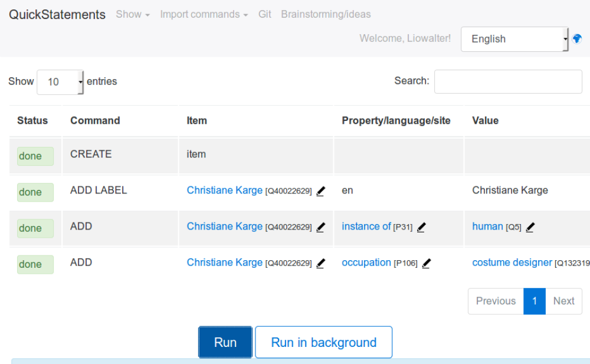Open Brainstorming/ideas in the navbar
Image resolution: width=590 pixels, height=364 pixels.
[326, 14]
